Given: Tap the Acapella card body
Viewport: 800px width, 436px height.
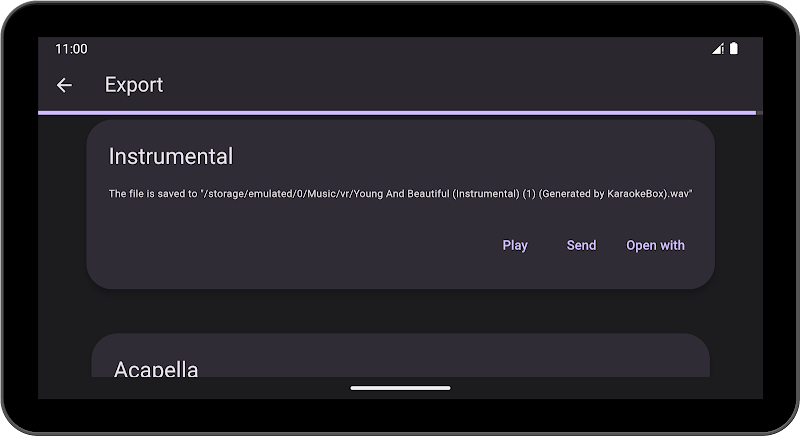Looking at the screenshot, I should [x=401, y=355].
